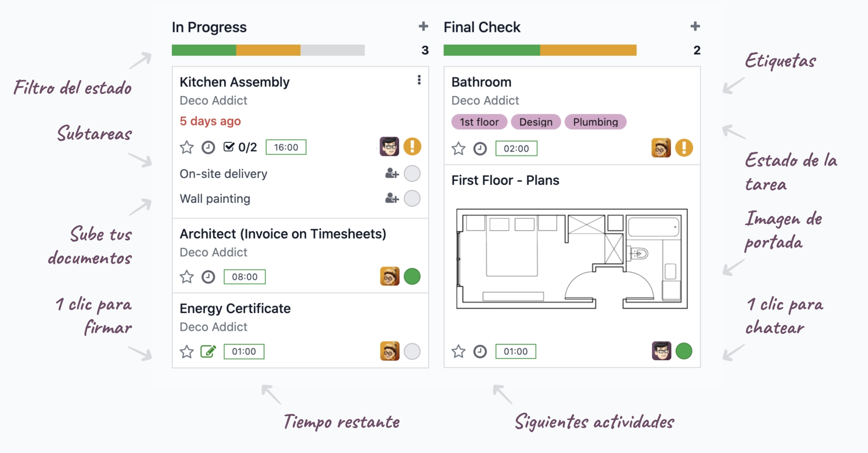The height and width of the screenshot is (453, 868).
Task: Assign a user to Wall painting subtask
Action: (392, 198)
